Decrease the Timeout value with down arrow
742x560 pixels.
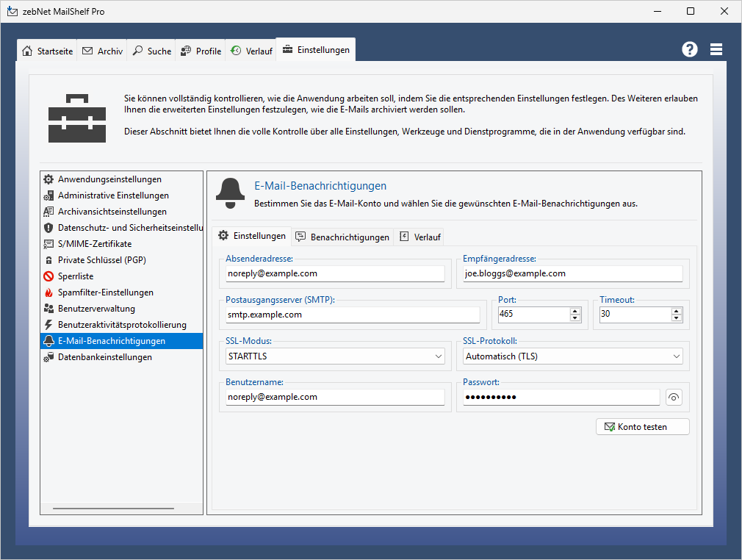[x=676, y=318]
